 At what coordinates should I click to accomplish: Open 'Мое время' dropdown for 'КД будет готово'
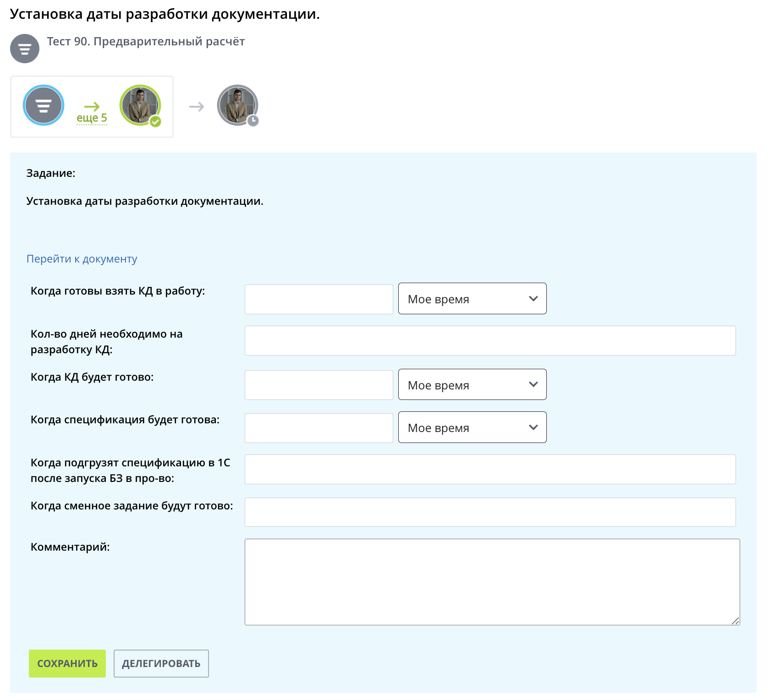(x=472, y=385)
